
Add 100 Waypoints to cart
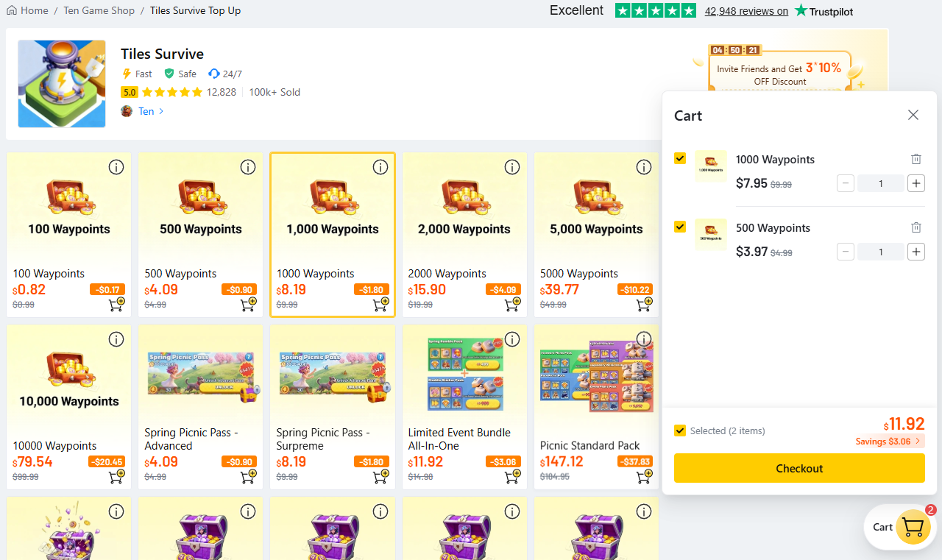116,304
